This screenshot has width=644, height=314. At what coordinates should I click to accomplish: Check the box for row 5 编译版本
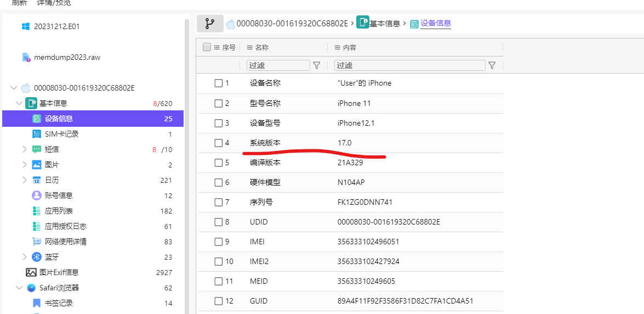[x=219, y=162]
